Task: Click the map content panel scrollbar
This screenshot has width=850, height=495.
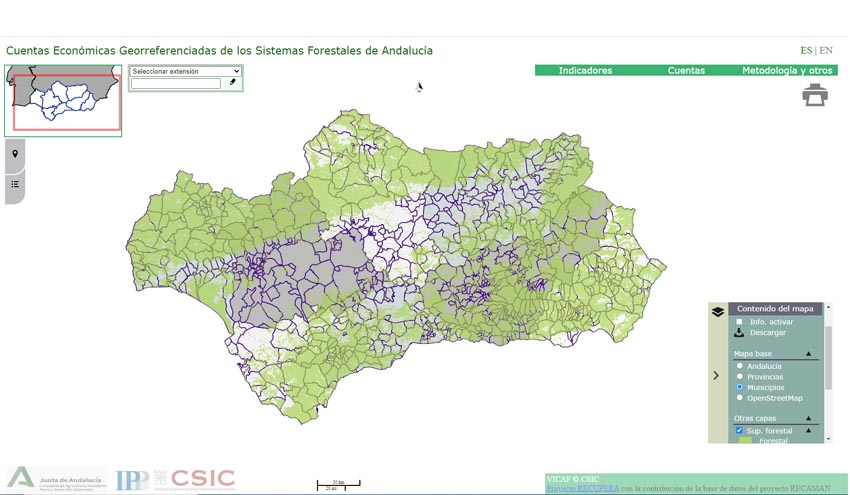Action: point(828,358)
